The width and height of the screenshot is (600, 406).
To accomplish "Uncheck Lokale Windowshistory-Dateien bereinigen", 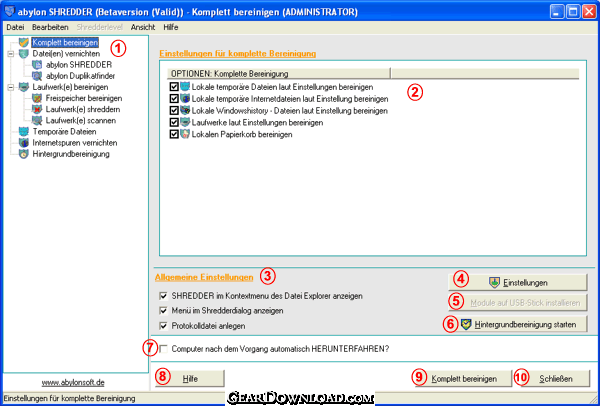I will [174, 111].
